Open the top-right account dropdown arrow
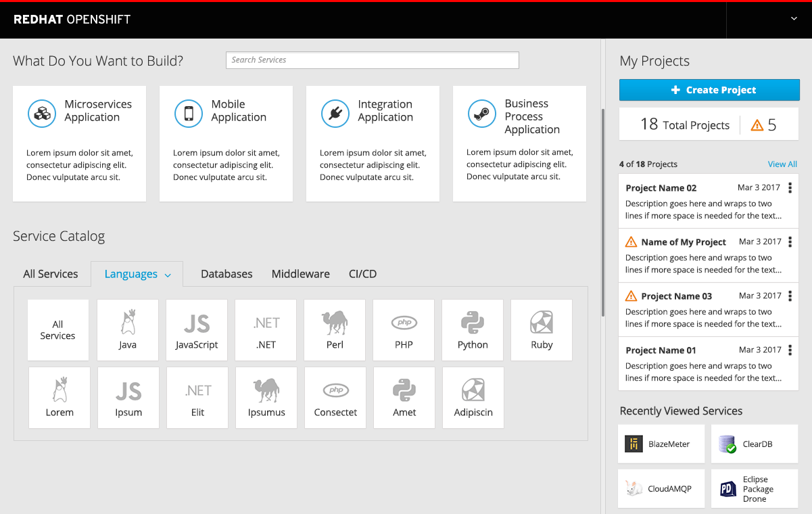 (792, 19)
